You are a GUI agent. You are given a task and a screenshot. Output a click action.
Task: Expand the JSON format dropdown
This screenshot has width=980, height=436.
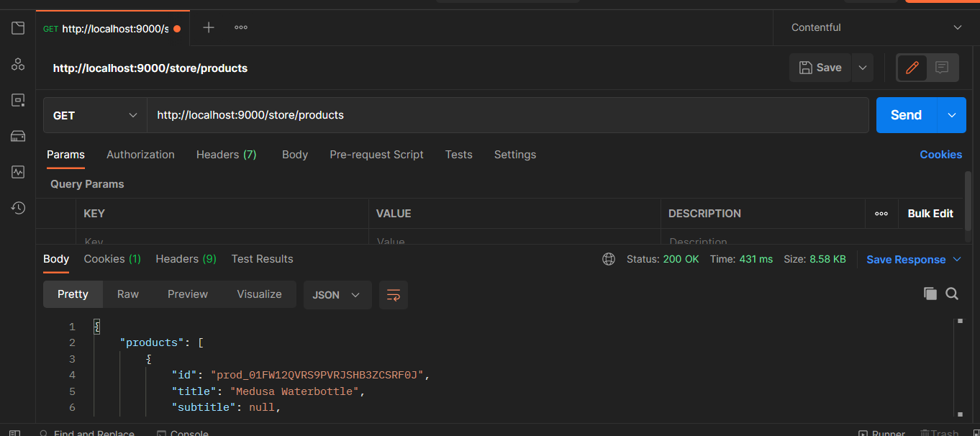point(337,295)
